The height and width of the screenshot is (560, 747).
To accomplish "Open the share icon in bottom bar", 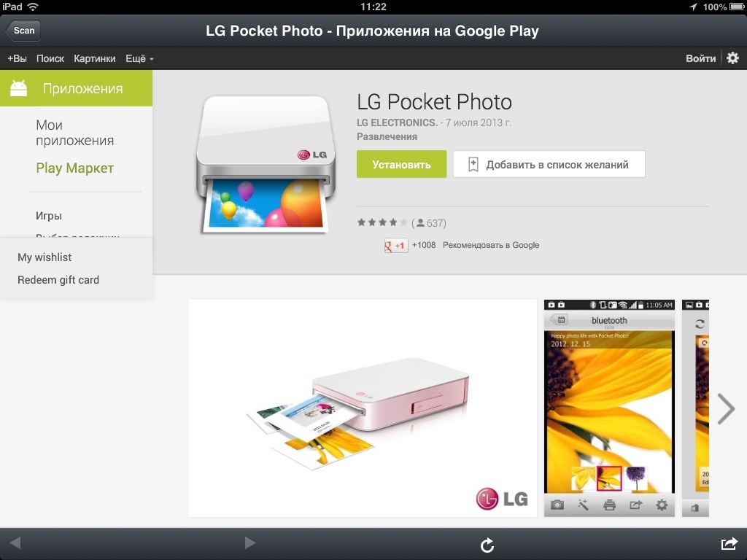I will pos(728,544).
